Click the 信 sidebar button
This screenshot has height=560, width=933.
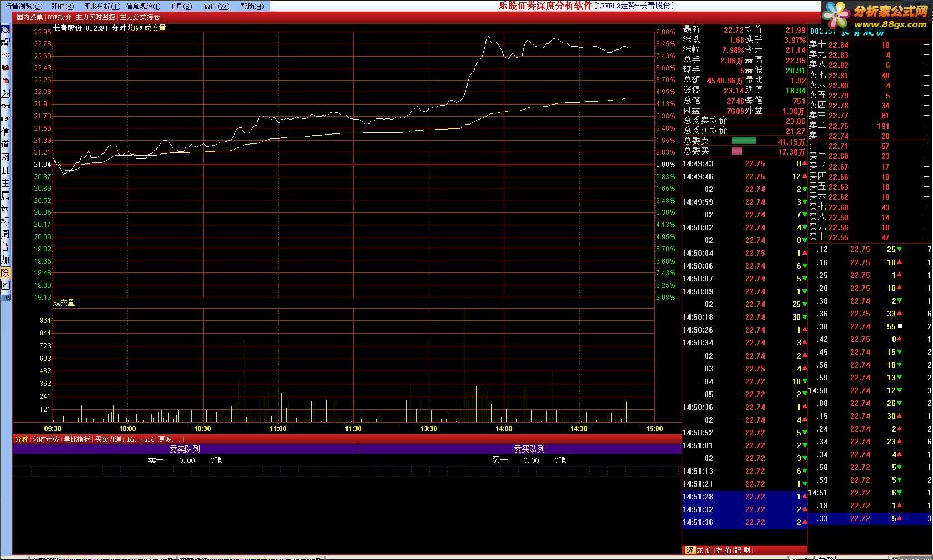coord(6,132)
